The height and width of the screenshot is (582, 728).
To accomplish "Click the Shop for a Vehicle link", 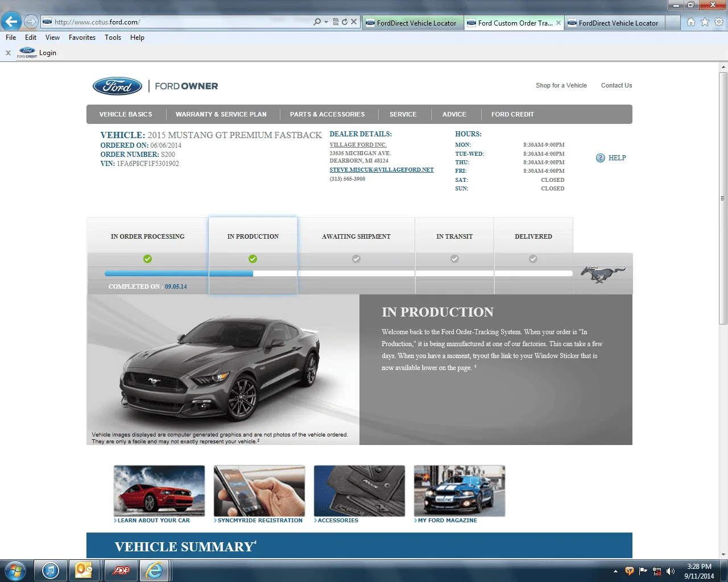I will coord(561,85).
